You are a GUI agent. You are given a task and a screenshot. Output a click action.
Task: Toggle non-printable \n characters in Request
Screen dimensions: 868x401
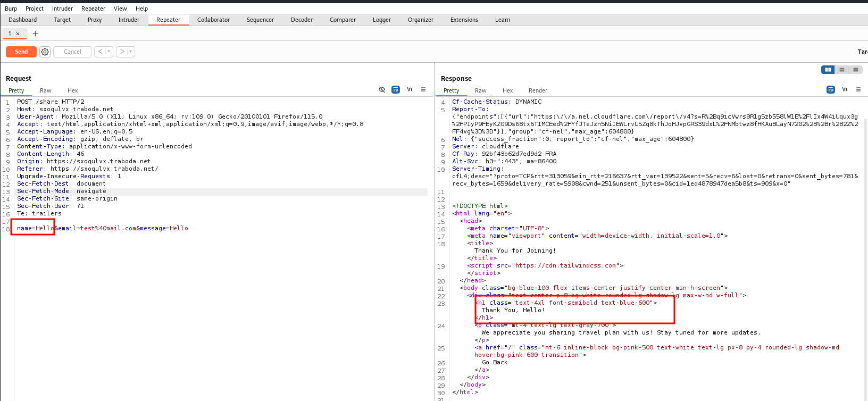click(410, 89)
